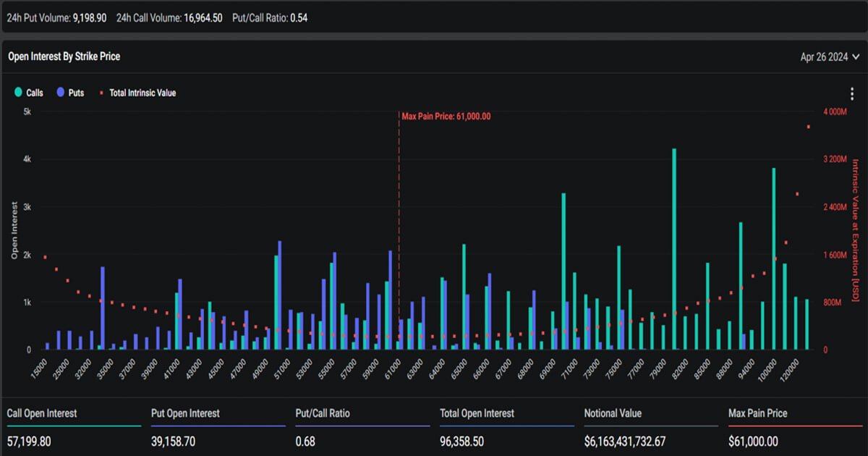Click the chevron beside Apr 26 2024

[856, 56]
